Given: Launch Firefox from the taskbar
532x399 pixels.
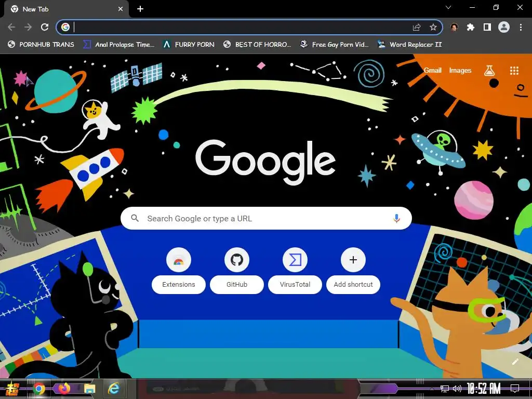Looking at the screenshot, I should point(64,389).
